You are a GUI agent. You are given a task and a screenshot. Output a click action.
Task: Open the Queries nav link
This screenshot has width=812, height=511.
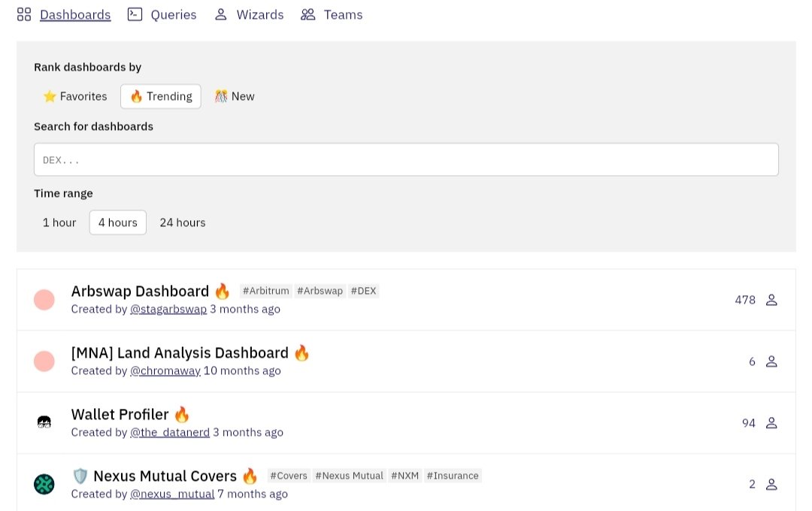tap(174, 14)
